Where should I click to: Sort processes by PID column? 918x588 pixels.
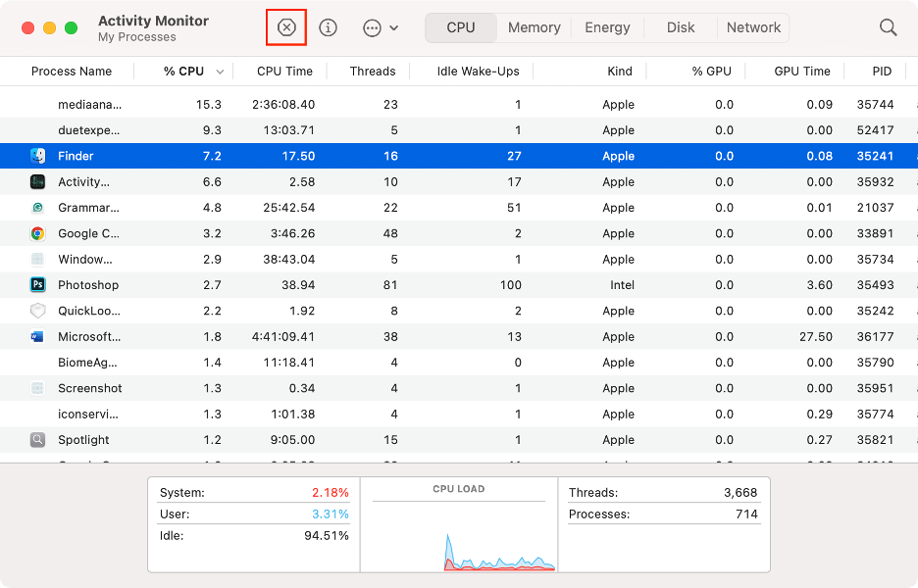coord(882,71)
